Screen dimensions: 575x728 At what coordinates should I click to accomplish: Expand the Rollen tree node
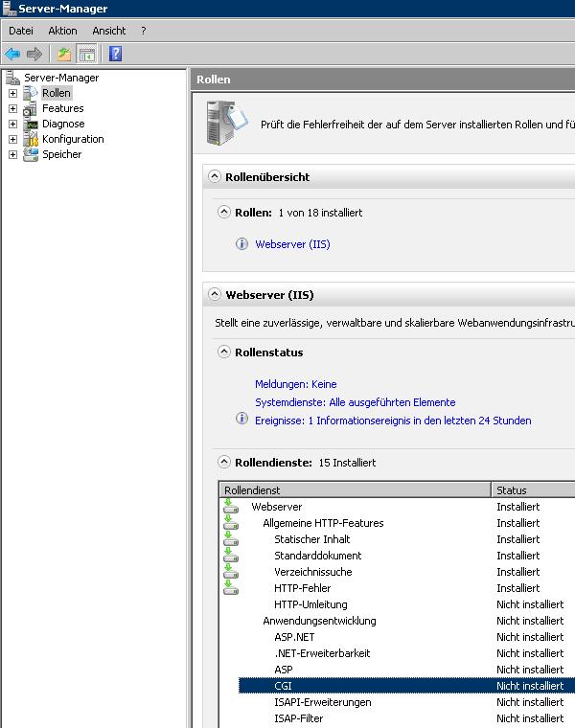[x=12, y=93]
